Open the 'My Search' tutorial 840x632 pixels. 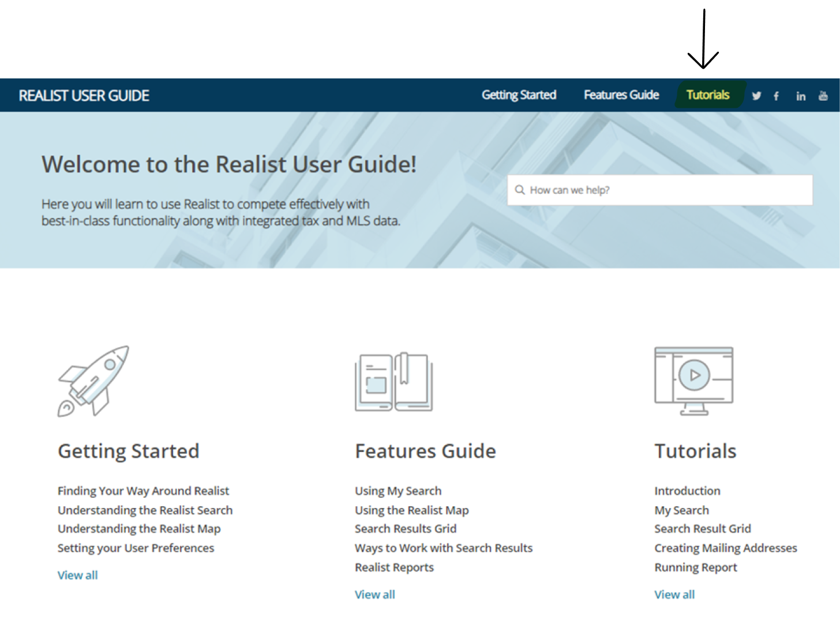[x=681, y=510]
